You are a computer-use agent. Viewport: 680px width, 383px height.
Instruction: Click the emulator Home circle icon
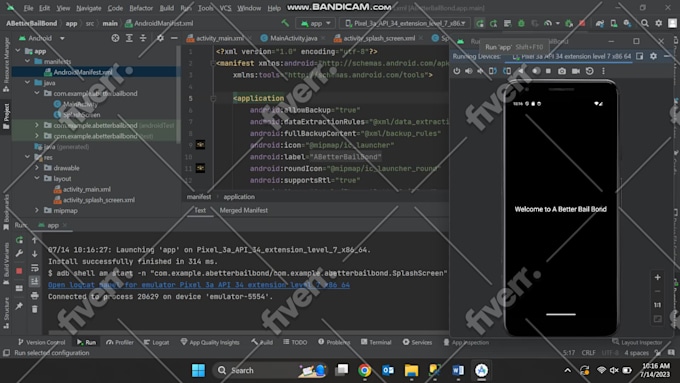point(536,71)
